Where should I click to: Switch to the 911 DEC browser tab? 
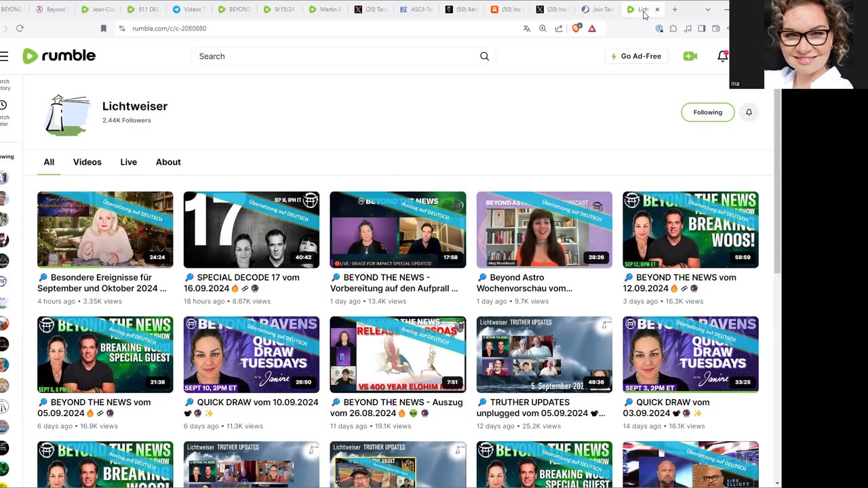tap(142, 9)
